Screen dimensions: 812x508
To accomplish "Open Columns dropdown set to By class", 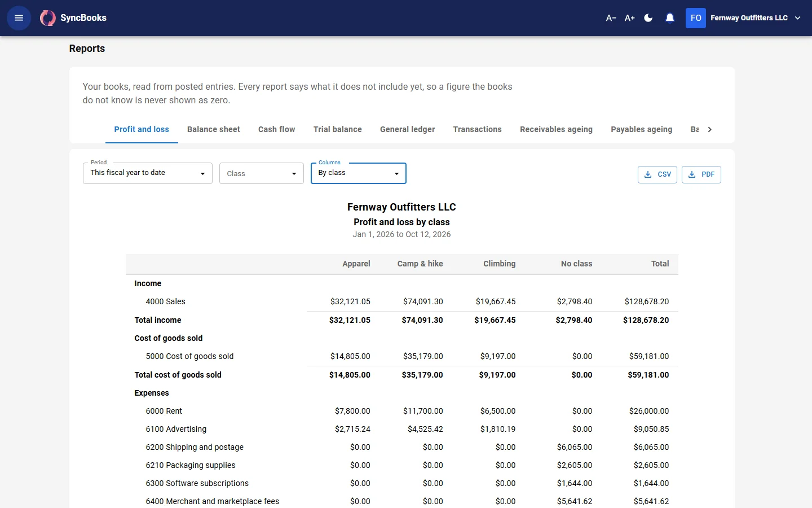I will tap(359, 173).
